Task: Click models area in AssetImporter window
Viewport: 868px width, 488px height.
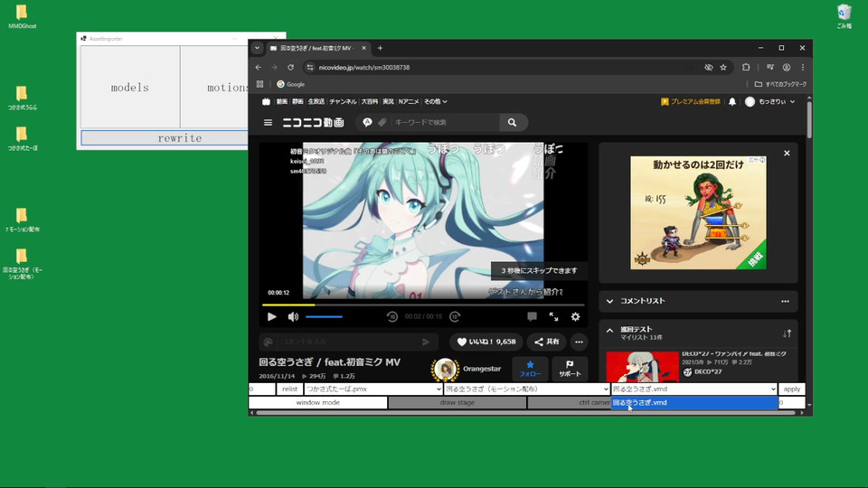Action: click(x=130, y=88)
